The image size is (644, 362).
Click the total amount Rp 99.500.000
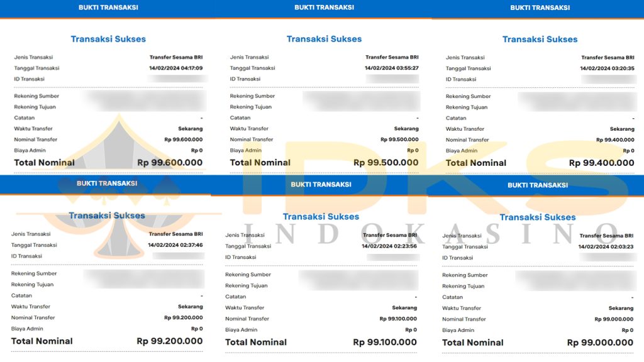tap(386, 163)
